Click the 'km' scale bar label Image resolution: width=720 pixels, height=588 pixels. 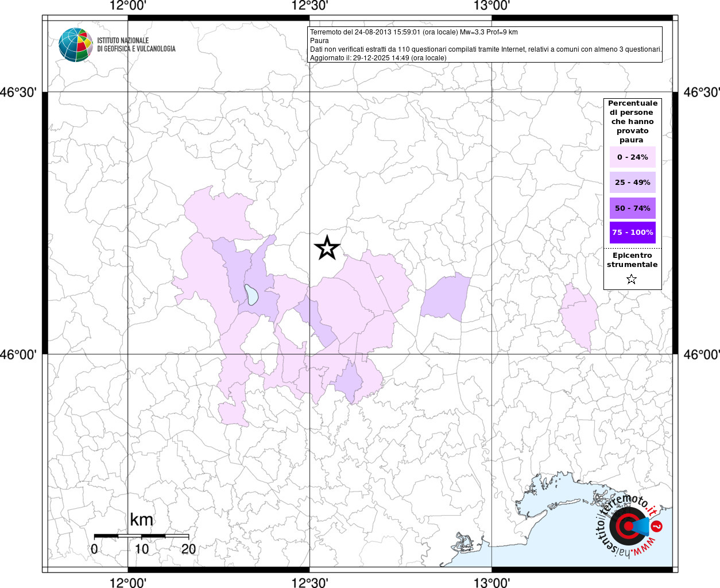(x=142, y=520)
